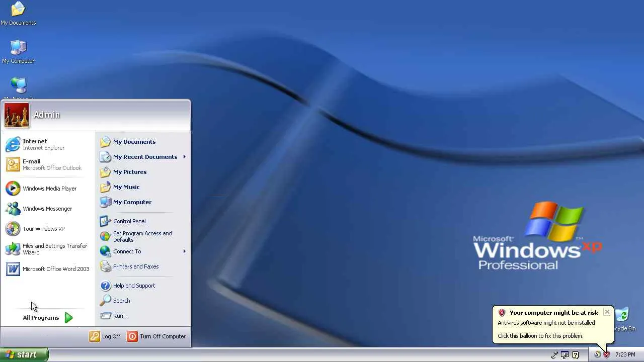The image size is (644, 362).
Task: Open Set Program Access and Defaults
Action: coord(143,236)
